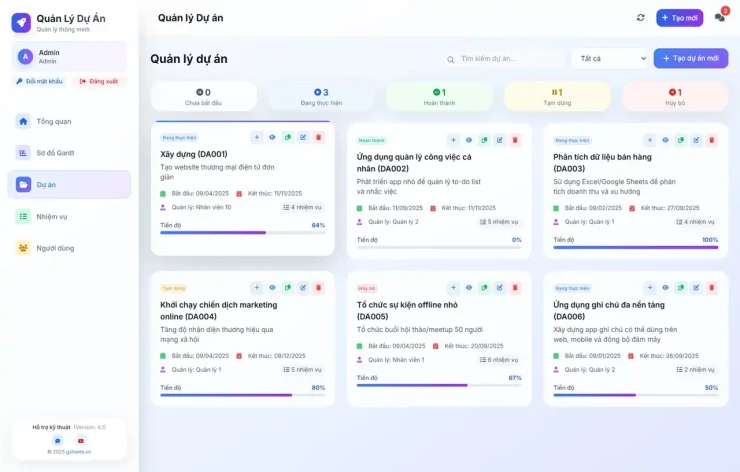Screen dimensions: 740x472
Task: View project DA006 details via eye icon
Action: coord(665,288)
